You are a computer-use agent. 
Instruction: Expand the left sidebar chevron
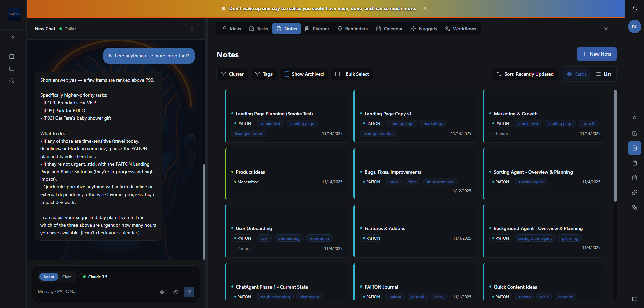click(13, 38)
